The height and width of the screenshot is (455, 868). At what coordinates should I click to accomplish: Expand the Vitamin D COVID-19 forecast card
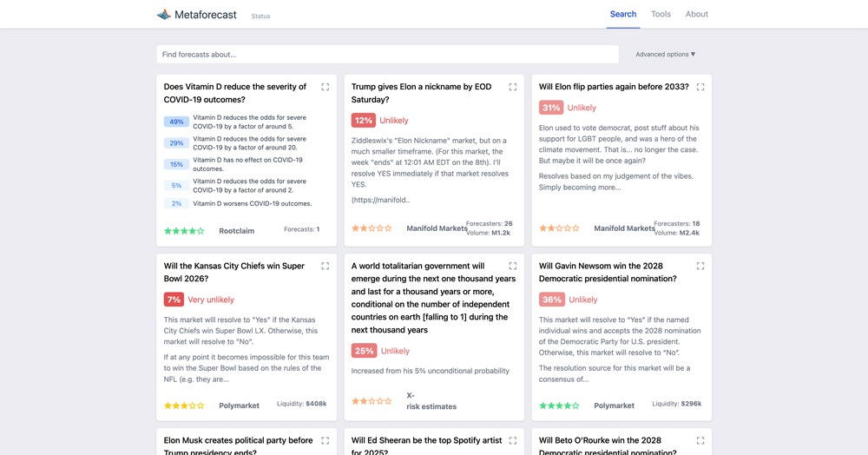[x=325, y=87]
